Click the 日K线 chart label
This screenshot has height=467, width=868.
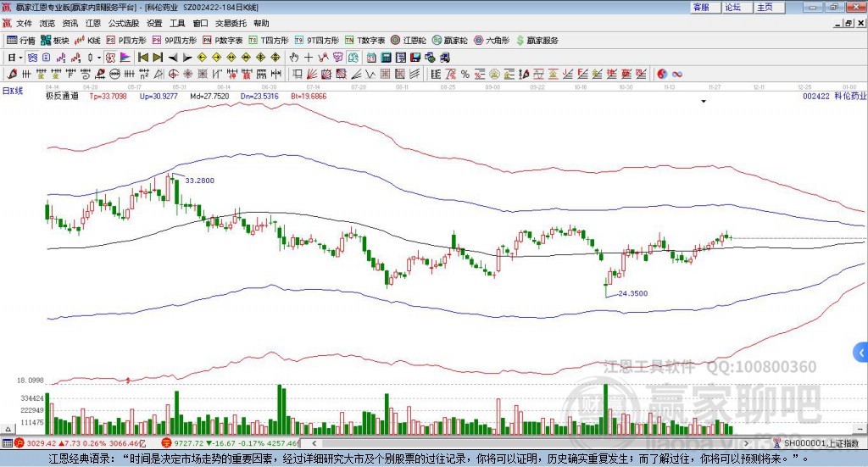coord(13,91)
